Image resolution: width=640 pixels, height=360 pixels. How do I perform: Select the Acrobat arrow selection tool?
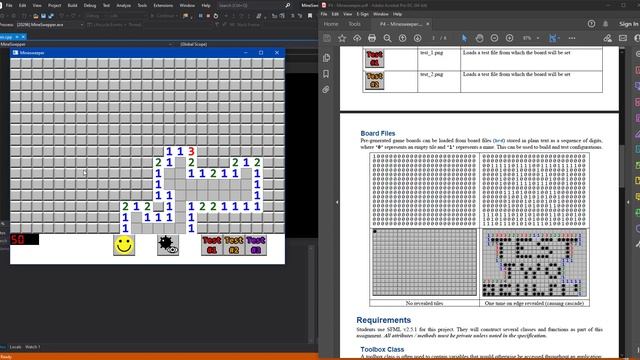(x=464, y=38)
